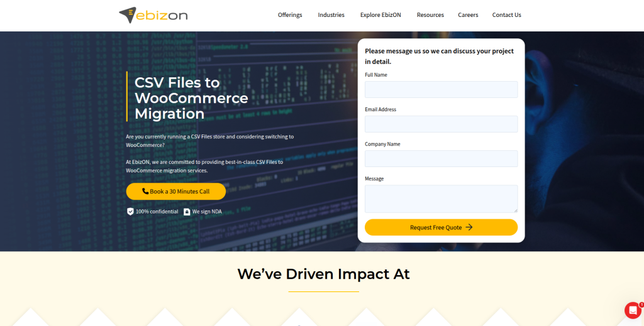Open the Explore EbizON menu
Image resolution: width=644 pixels, height=326 pixels.
tap(380, 15)
